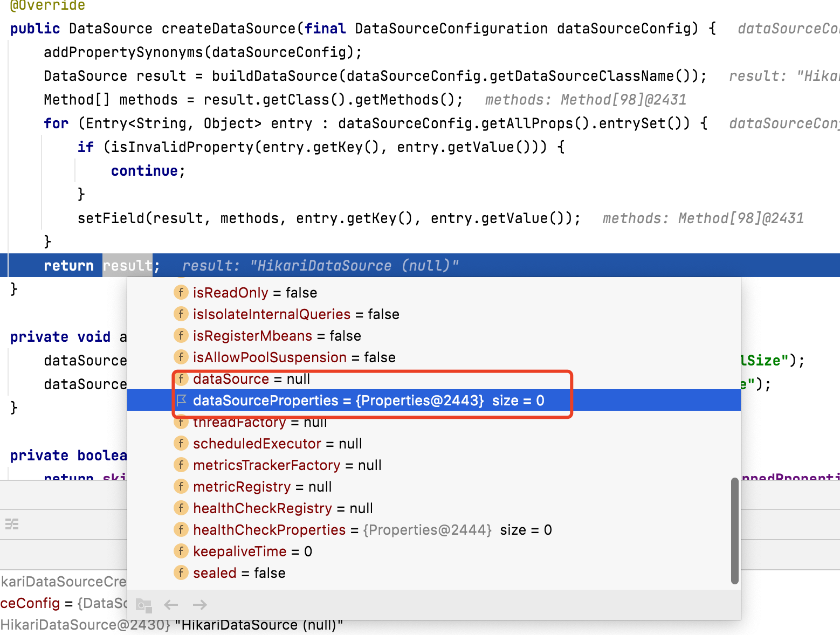Click the class filter icon at popup bottom
This screenshot has width=840, height=635.
[143, 605]
